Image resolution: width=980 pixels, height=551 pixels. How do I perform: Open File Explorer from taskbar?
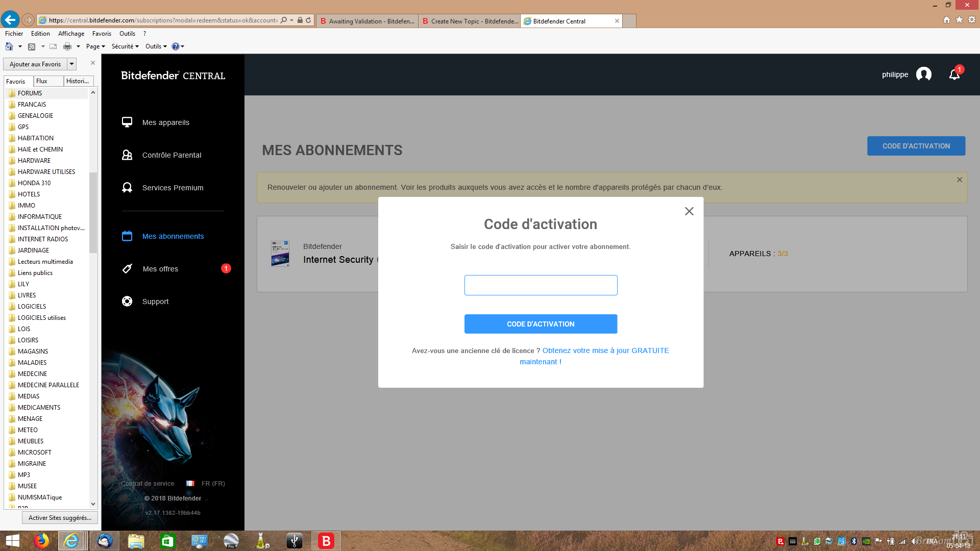136,541
